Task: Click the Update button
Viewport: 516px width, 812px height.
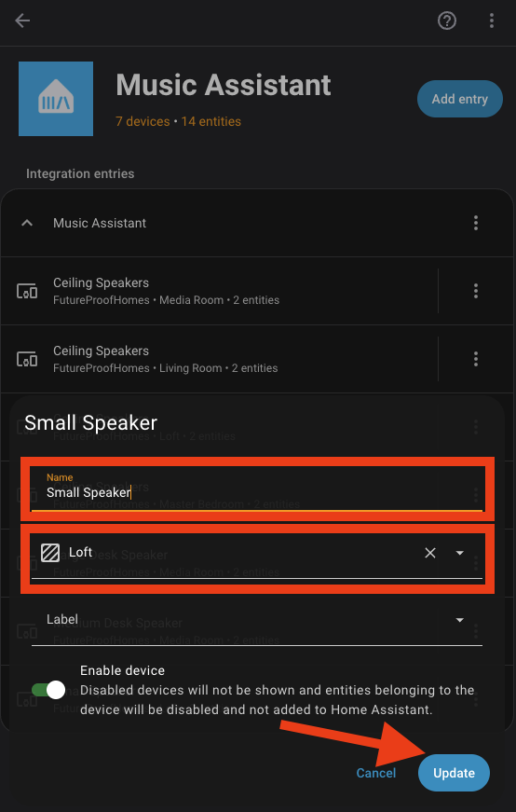Action: coord(454,773)
